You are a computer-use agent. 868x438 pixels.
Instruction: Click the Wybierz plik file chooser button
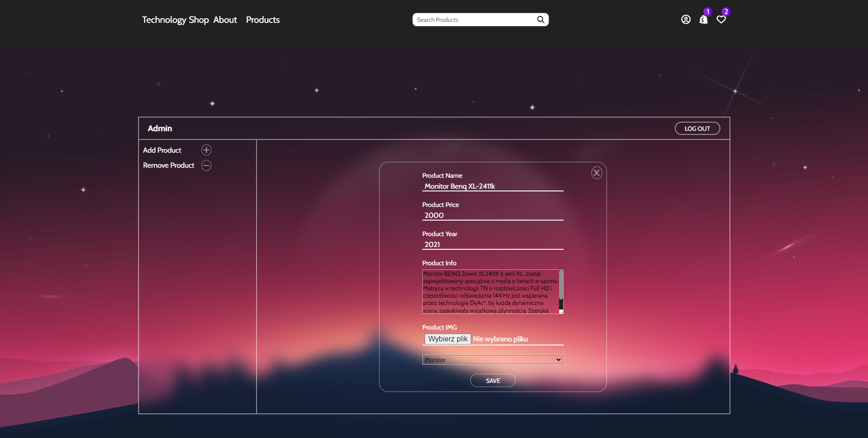[x=448, y=339]
